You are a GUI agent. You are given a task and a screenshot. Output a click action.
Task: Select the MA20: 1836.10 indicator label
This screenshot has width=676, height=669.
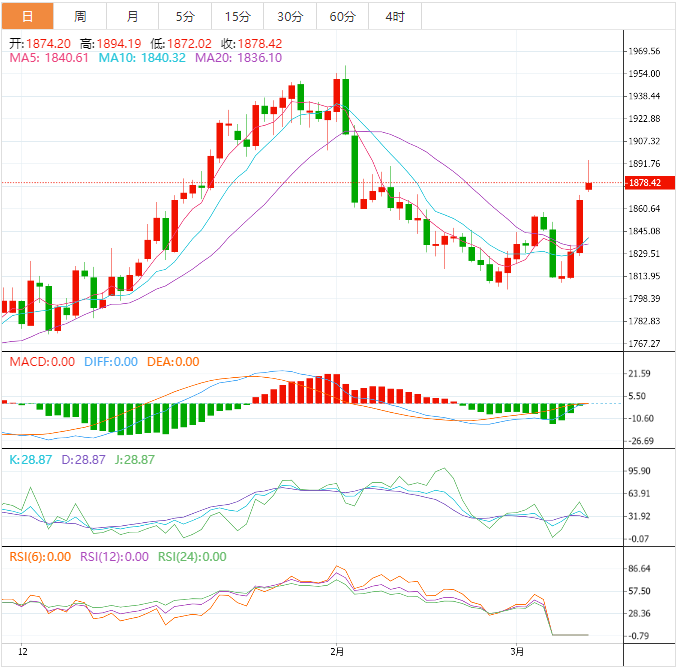tap(238, 58)
